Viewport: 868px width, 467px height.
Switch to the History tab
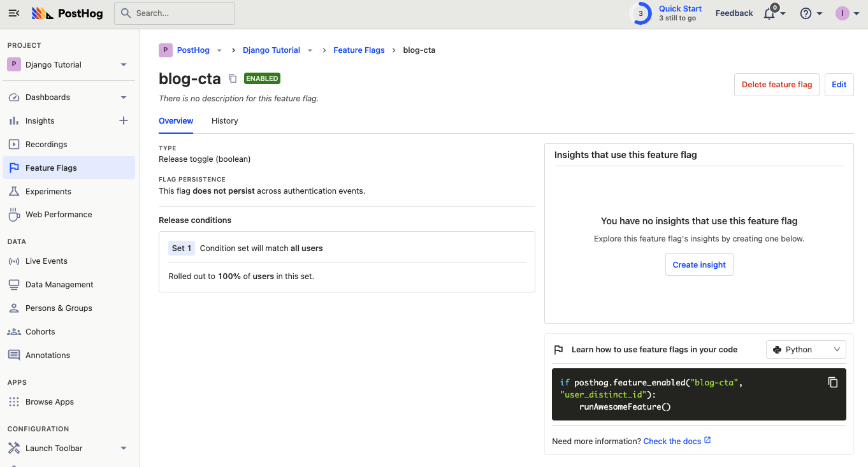[x=224, y=121]
